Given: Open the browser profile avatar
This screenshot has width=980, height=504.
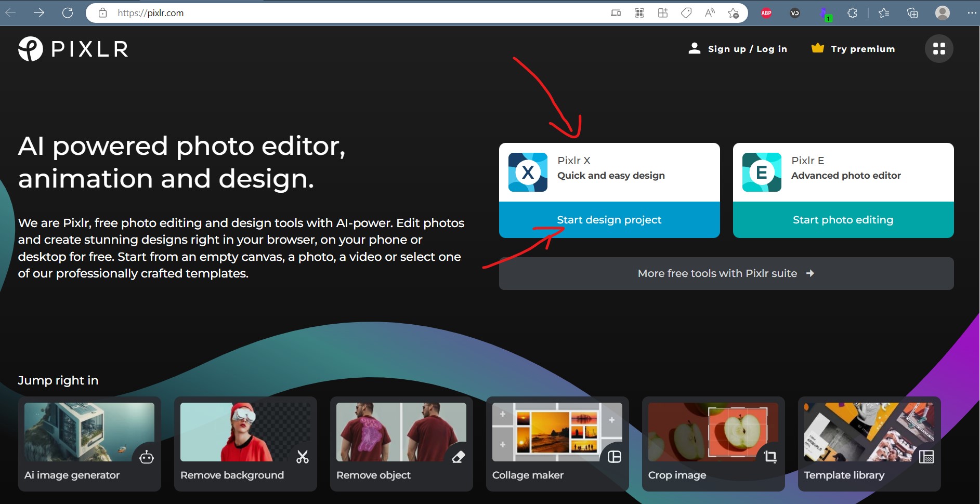Looking at the screenshot, I should tap(943, 13).
